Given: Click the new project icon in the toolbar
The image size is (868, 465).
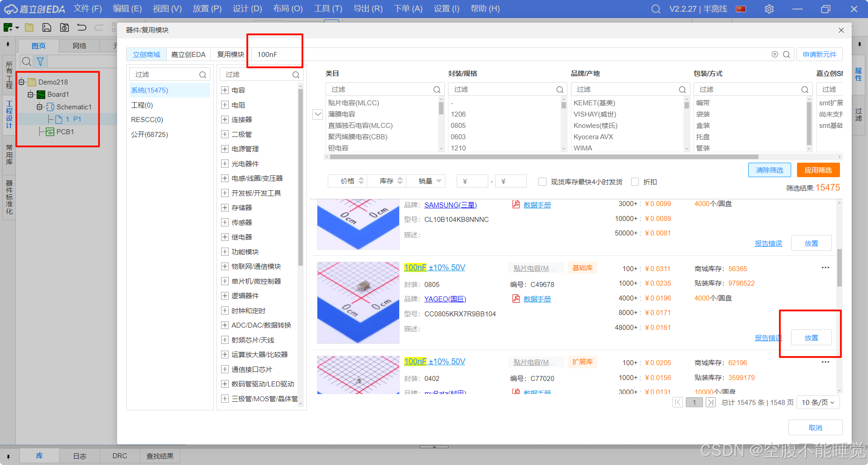Looking at the screenshot, I should click(8, 28).
